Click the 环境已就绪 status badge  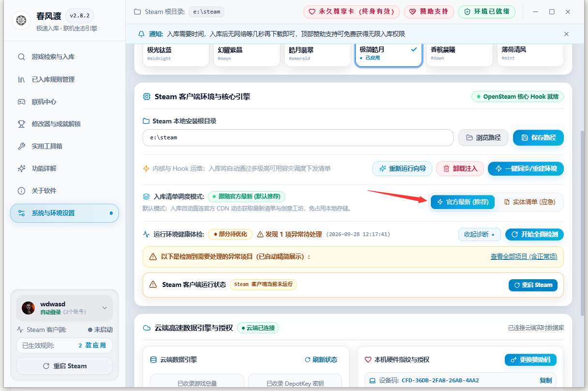(x=486, y=12)
